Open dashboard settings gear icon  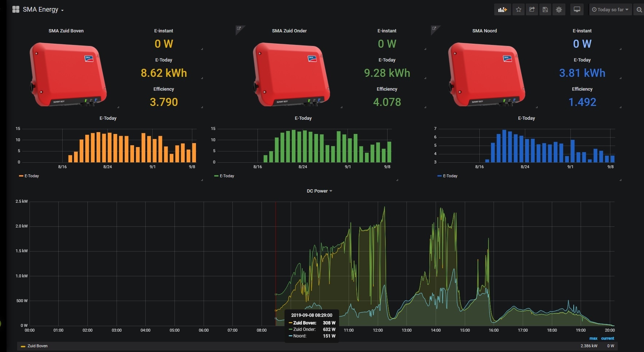point(559,10)
